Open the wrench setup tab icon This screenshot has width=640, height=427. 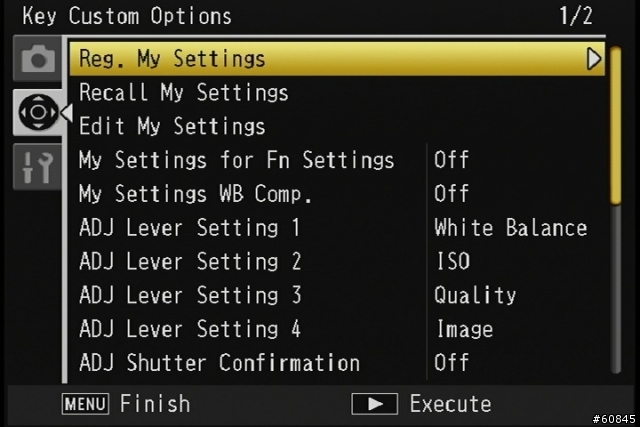[38, 166]
